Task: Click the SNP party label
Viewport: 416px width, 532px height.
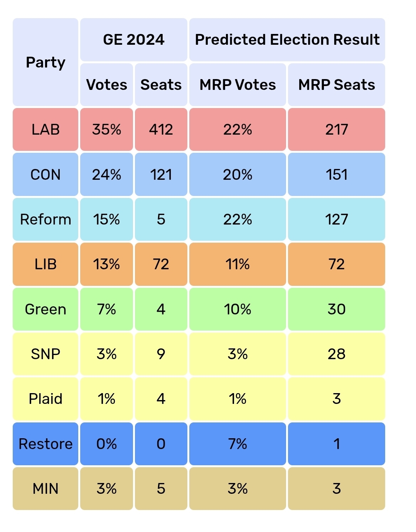Action: 45,354
